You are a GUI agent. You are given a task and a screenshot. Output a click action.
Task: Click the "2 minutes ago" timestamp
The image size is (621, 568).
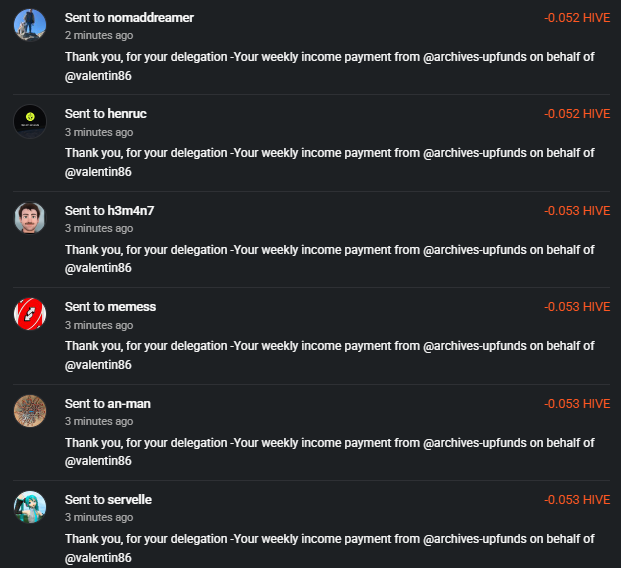tap(99, 35)
